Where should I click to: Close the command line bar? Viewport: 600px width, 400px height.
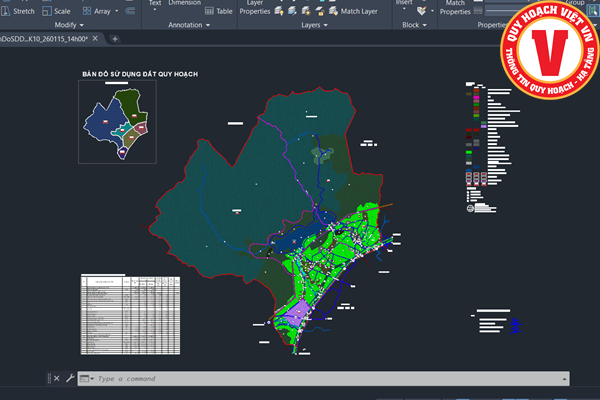tap(56, 379)
